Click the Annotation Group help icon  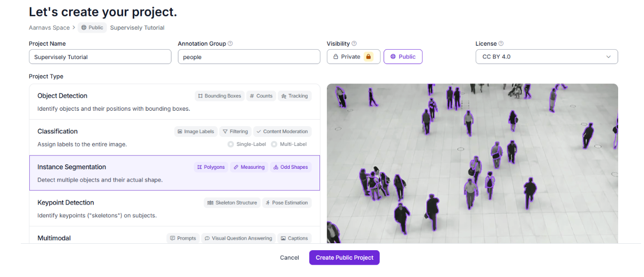(230, 44)
